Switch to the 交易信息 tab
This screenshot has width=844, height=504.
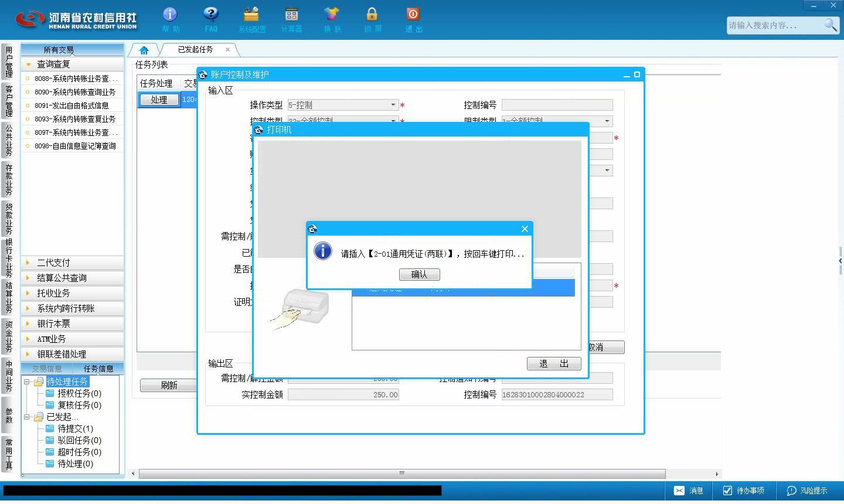tap(46, 369)
